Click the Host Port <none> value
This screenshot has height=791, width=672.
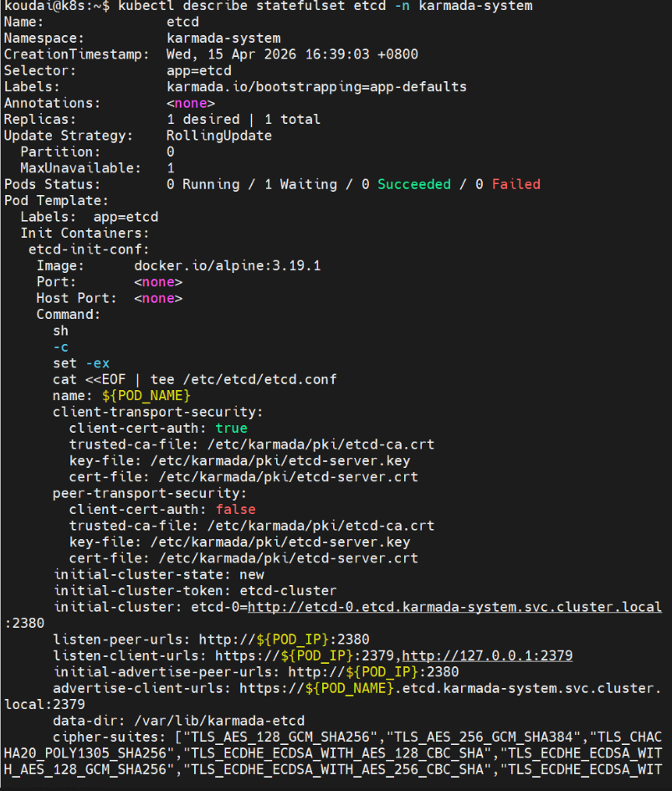pos(158,298)
